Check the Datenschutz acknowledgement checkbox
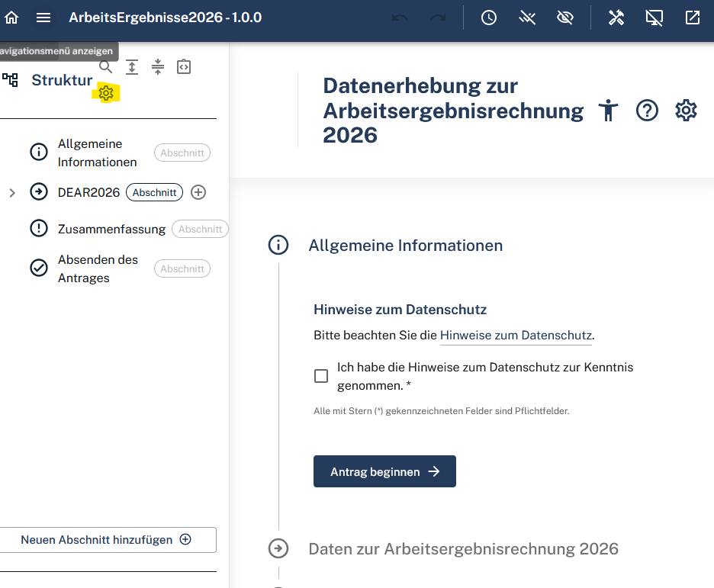Image resolution: width=714 pixels, height=588 pixels. click(x=321, y=376)
